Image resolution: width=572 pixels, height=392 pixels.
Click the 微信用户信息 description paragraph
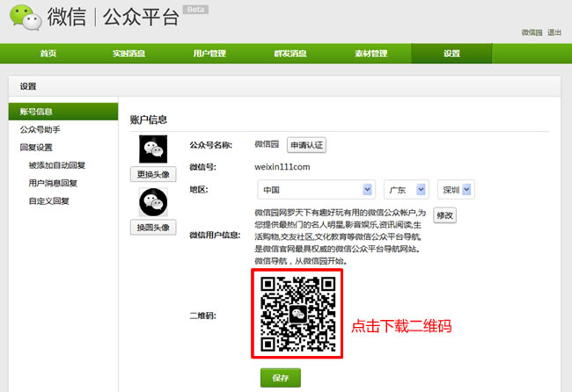point(340,236)
